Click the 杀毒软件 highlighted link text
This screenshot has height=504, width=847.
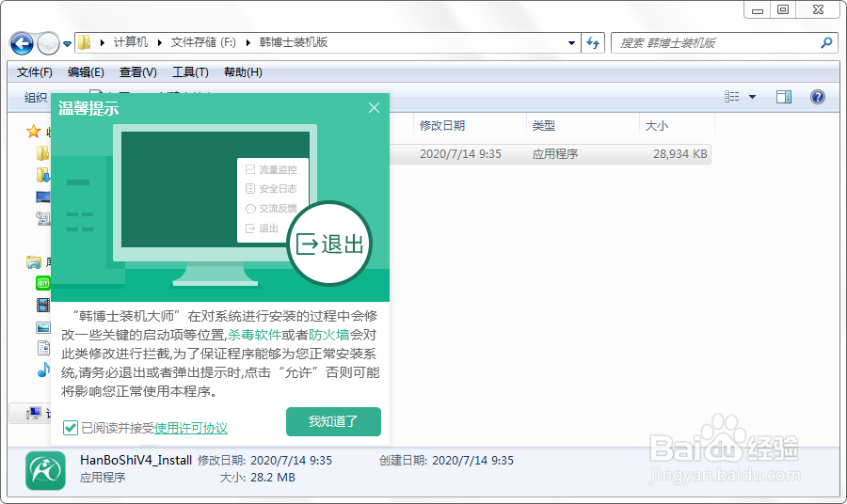tap(254, 335)
